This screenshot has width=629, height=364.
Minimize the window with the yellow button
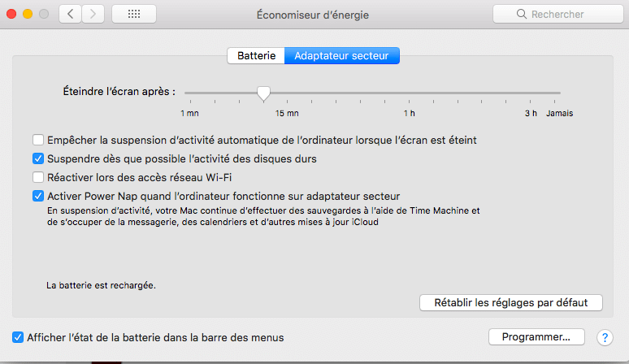[x=28, y=14]
